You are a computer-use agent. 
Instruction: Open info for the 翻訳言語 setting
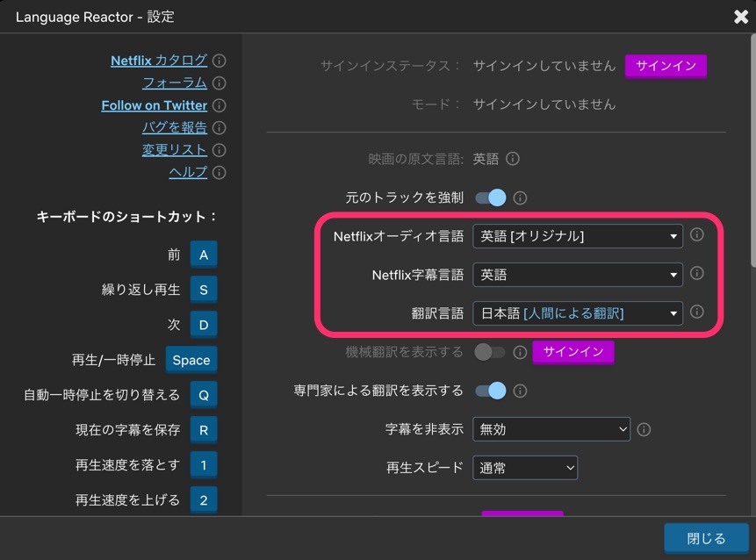coord(696,312)
